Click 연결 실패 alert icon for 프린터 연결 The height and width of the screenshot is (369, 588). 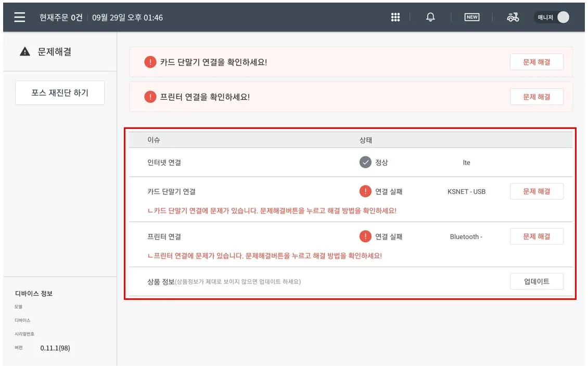[365, 236]
